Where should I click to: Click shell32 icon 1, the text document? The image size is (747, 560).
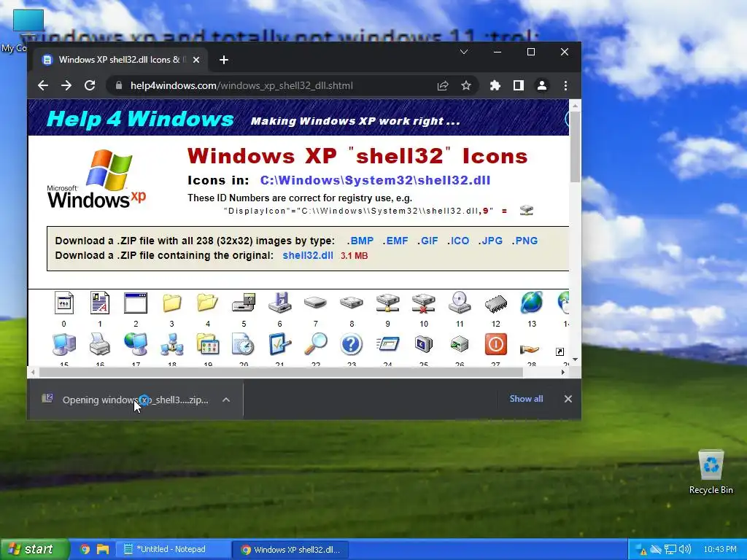[x=99, y=303]
